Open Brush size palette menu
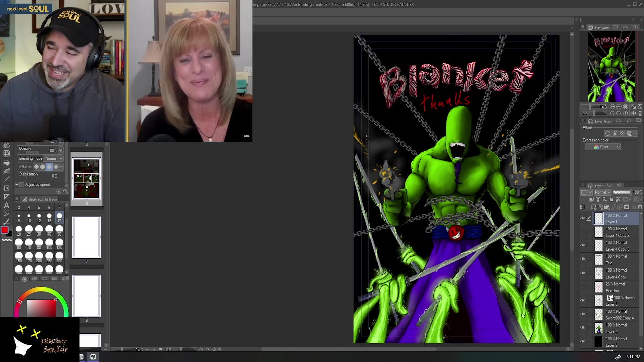The height and width of the screenshot is (362, 644). [17, 198]
